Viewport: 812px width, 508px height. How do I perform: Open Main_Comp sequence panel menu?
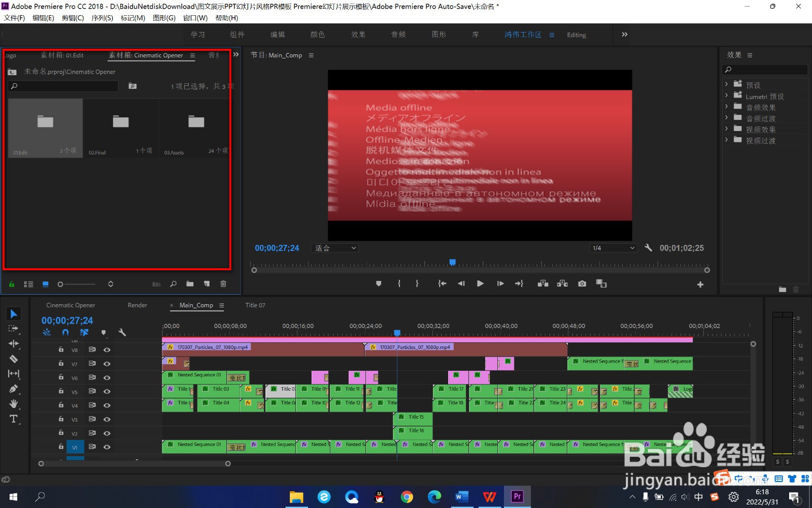tap(221, 305)
